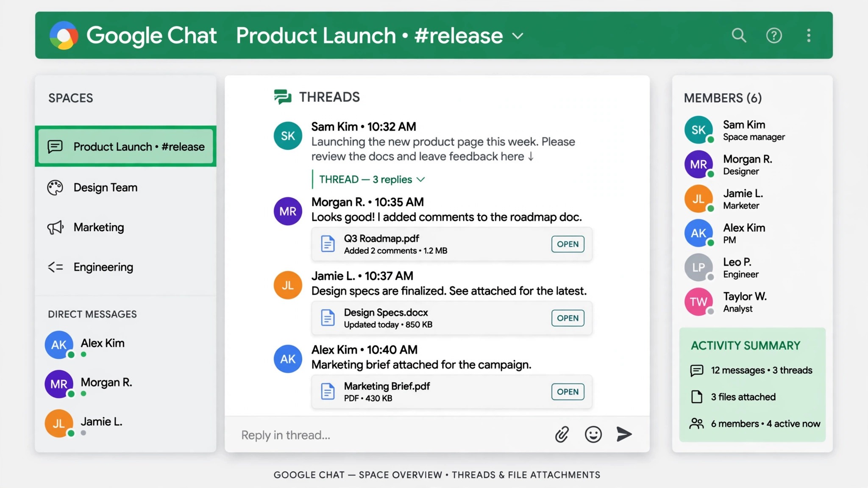Open the three-dot more options menu

(x=809, y=35)
